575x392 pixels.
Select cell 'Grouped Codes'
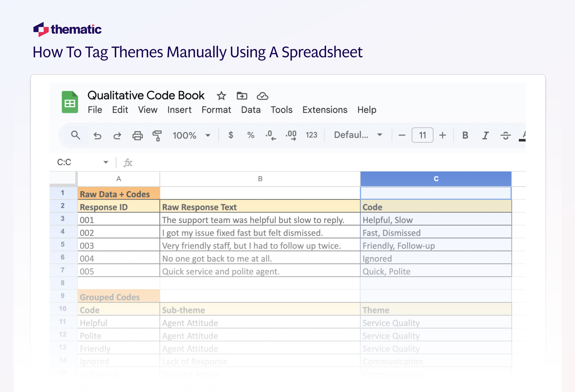119,296
